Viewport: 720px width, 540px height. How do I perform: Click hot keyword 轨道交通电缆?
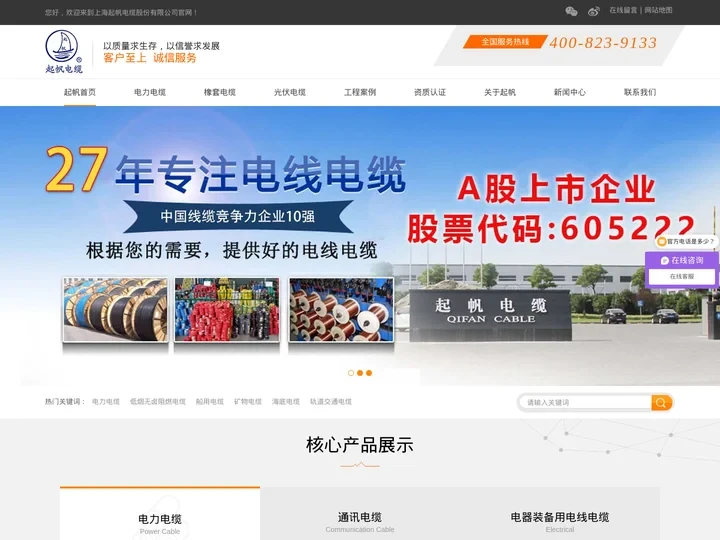point(331,402)
